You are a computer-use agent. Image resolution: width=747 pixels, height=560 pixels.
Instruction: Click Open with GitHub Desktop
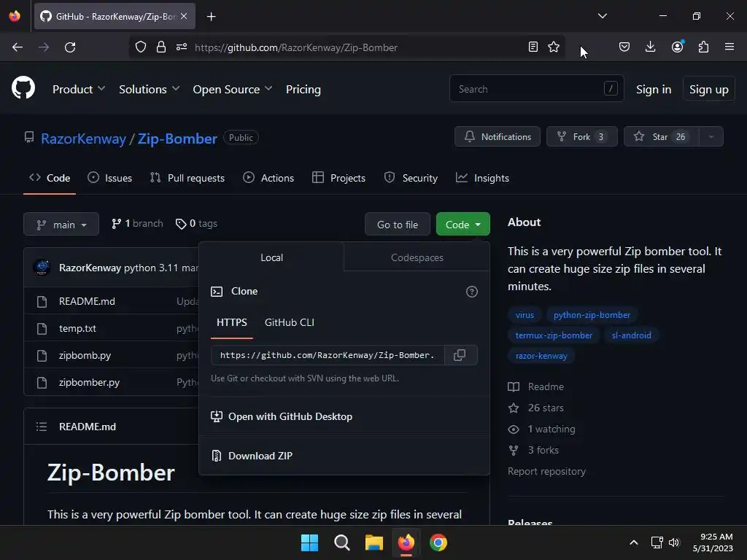282,416
